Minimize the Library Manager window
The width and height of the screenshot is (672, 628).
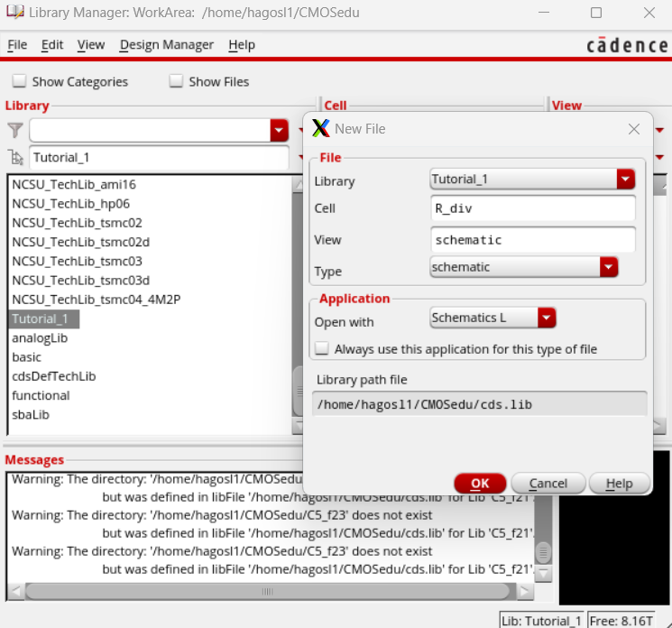click(545, 13)
